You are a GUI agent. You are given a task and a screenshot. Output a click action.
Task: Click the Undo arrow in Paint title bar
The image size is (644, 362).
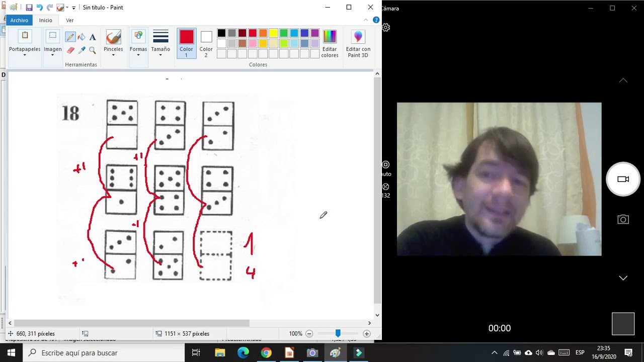tap(39, 8)
